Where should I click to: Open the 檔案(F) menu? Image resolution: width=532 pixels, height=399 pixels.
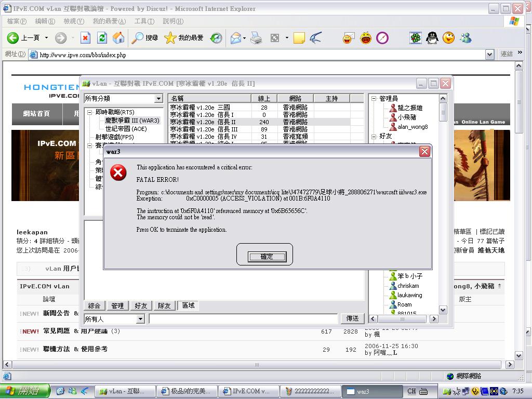tap(17, 21)
